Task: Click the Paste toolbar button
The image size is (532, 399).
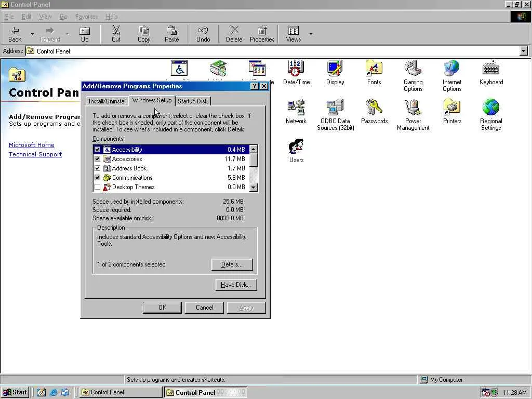Action: click(x=171, y=34)
